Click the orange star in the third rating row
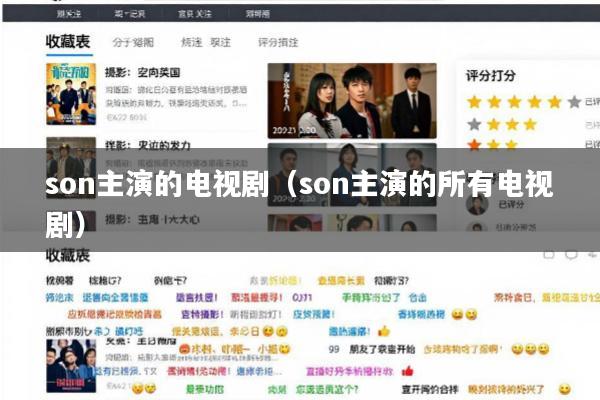The width and height of the screenshot is (600, 400). coord(474,145)
